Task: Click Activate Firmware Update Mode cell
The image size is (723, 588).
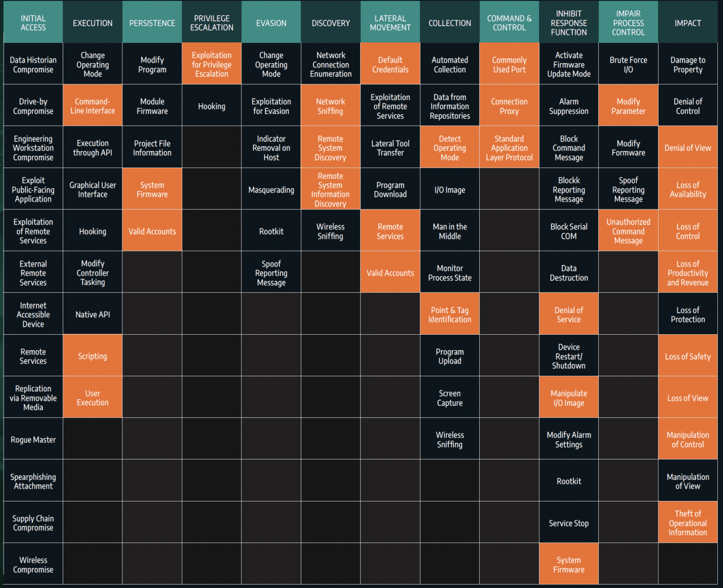Action: [x=569, y=64]
